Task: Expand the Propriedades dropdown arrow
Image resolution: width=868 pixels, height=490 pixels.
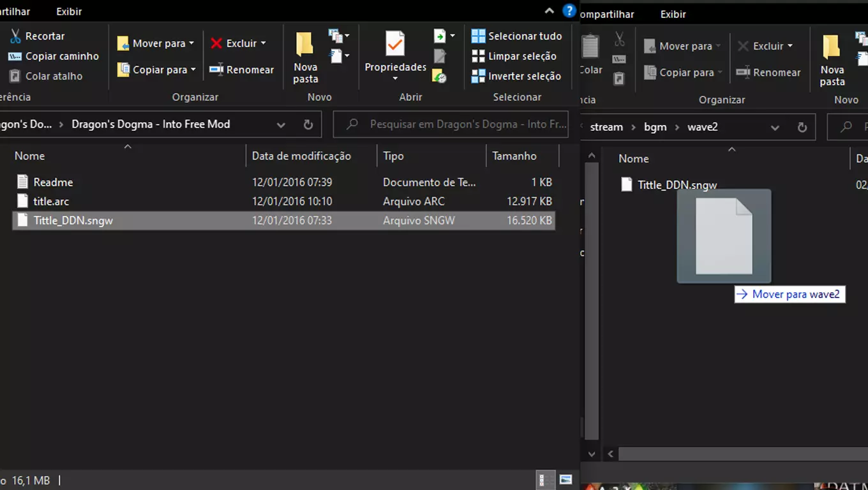Action: point(395,78)
